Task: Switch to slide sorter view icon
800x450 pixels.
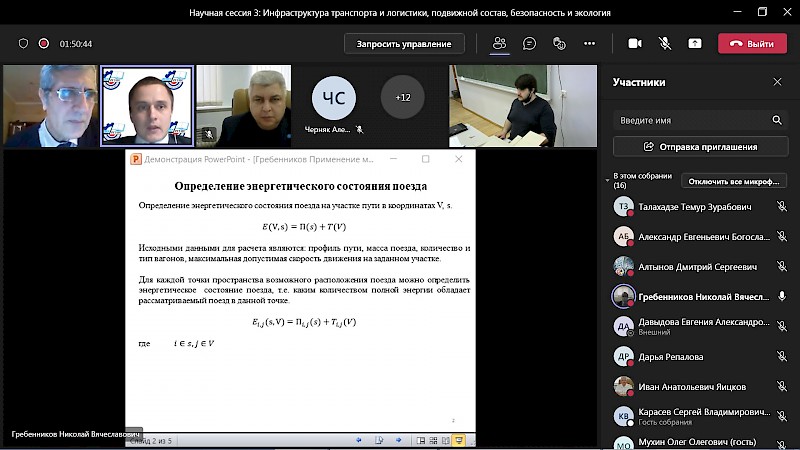Action: [433, 440]
